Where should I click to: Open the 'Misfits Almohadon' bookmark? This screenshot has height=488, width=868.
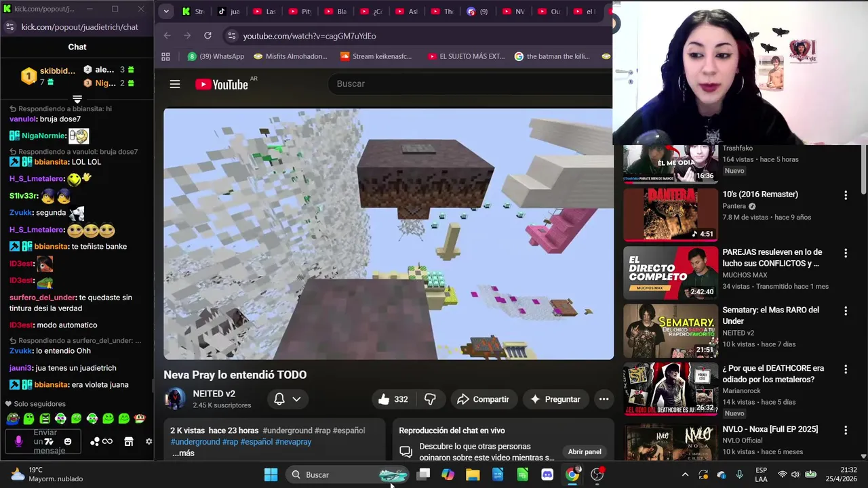tap(290, 56)
